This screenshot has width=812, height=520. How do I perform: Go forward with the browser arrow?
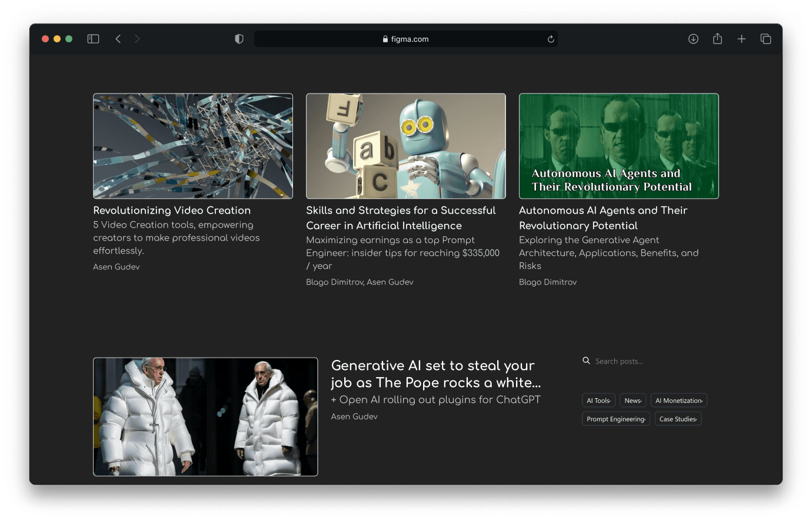tap(137, 39)
